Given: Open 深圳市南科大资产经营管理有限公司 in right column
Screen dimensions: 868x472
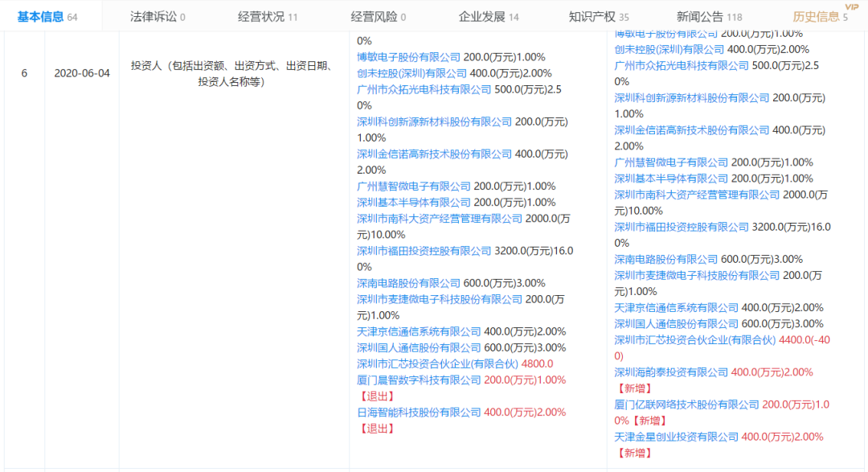Looking at the screenshot, I should [x=697, y=195].
